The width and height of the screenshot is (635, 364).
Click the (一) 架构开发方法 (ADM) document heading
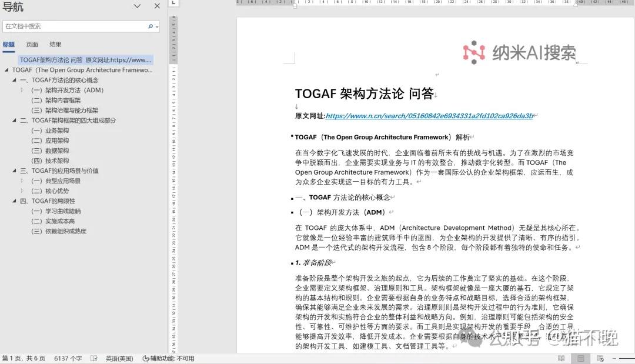click(x=343, y=212)
